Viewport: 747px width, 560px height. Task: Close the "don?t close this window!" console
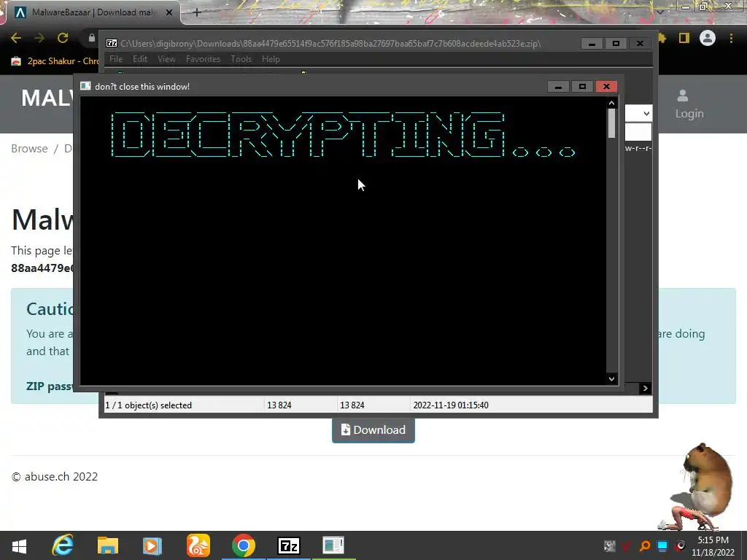(x=606, y=86)
